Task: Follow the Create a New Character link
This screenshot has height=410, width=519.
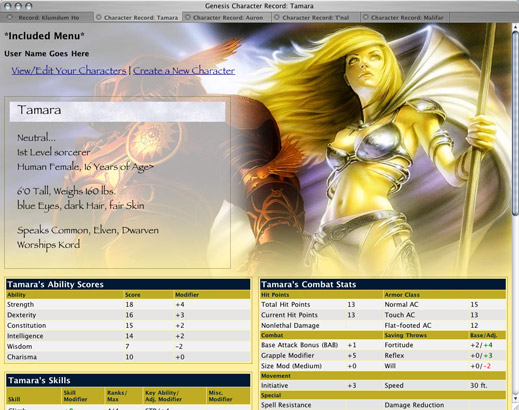Action: [184, 71]
